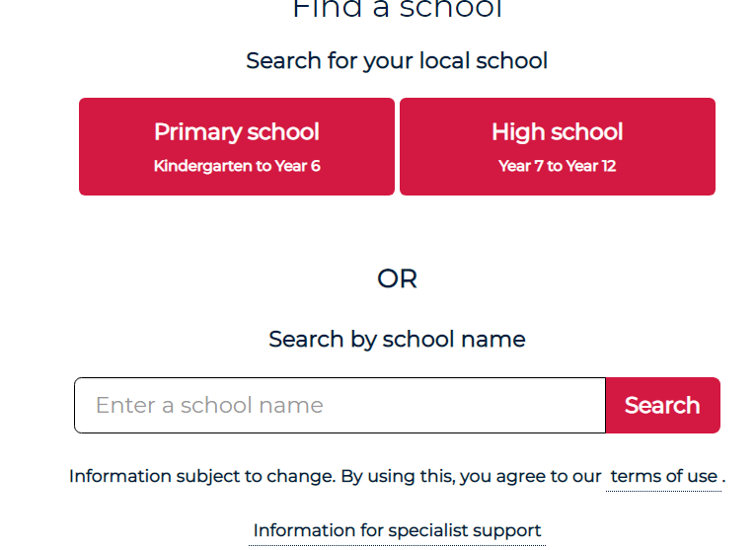The height and width of the screenshot is (550, 756).
Task: Click the Search by school name label
Action: [x=397, y=339]
